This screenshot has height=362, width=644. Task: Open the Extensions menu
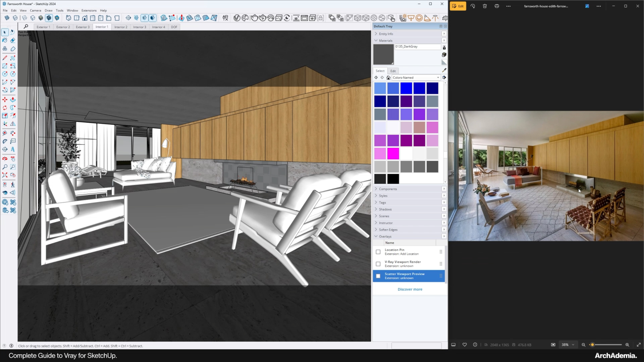(89, 10)
